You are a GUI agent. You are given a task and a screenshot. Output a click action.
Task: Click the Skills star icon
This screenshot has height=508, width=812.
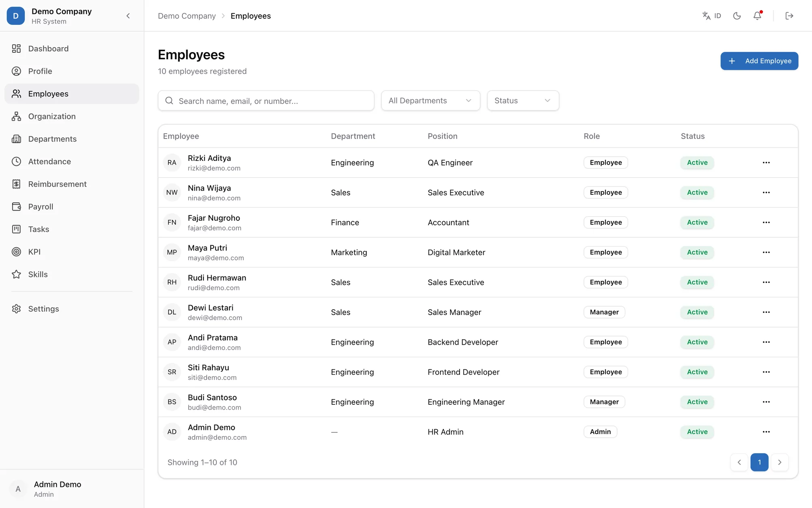click(16, 274)
